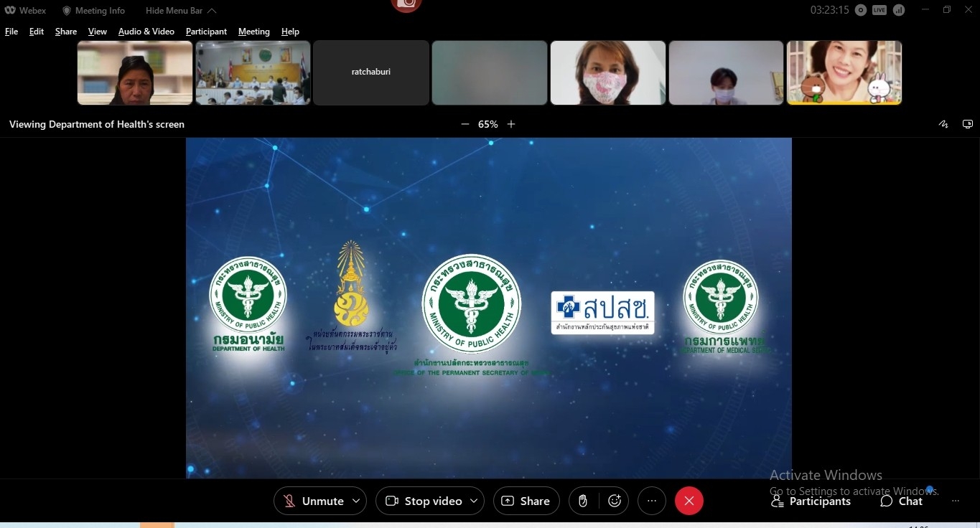The image size is (980, 528).
Task: Click the annotate pen icon
Action: (944, 124)
